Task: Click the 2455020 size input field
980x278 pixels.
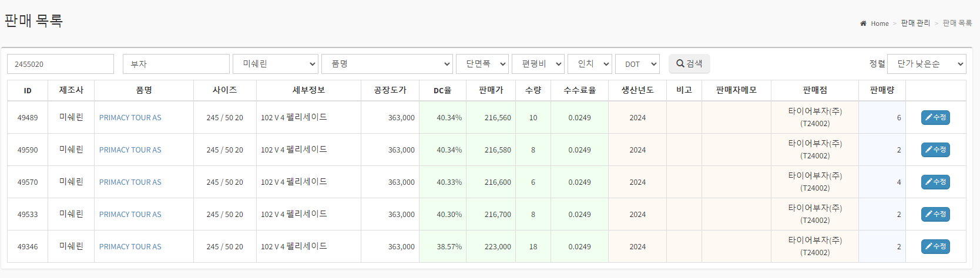Action: [61, 64]
